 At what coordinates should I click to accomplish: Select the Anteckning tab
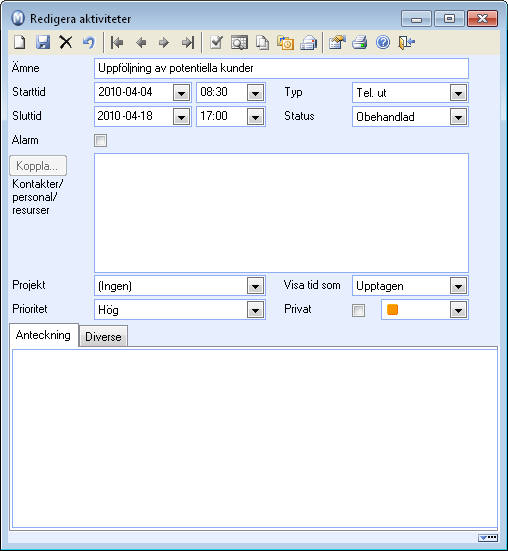point(44,335)
